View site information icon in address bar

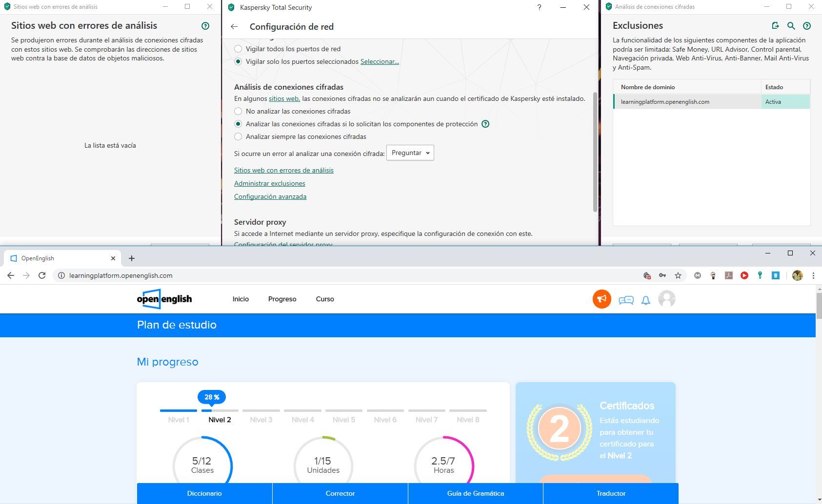click(x=61, y=275)
